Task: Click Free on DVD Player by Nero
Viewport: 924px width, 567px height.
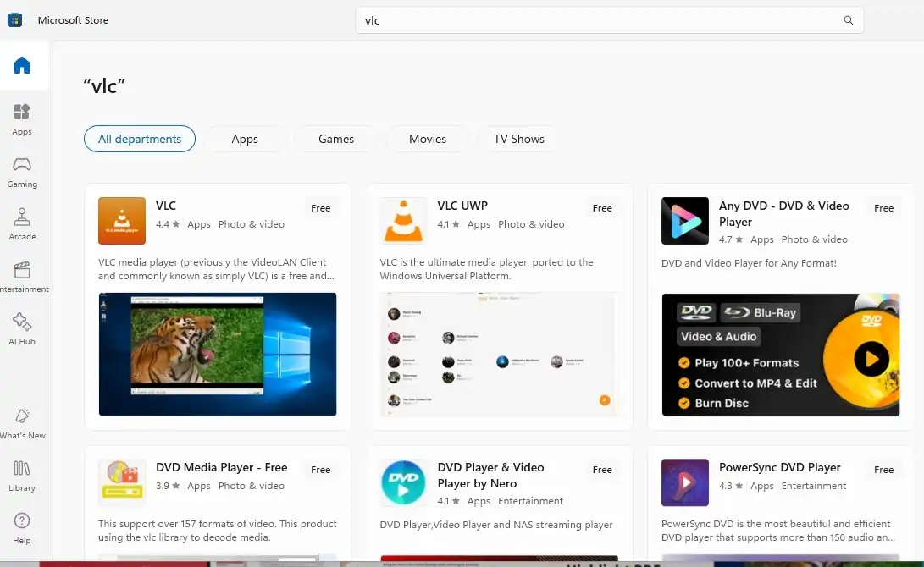Action: [x=602, y=470]
